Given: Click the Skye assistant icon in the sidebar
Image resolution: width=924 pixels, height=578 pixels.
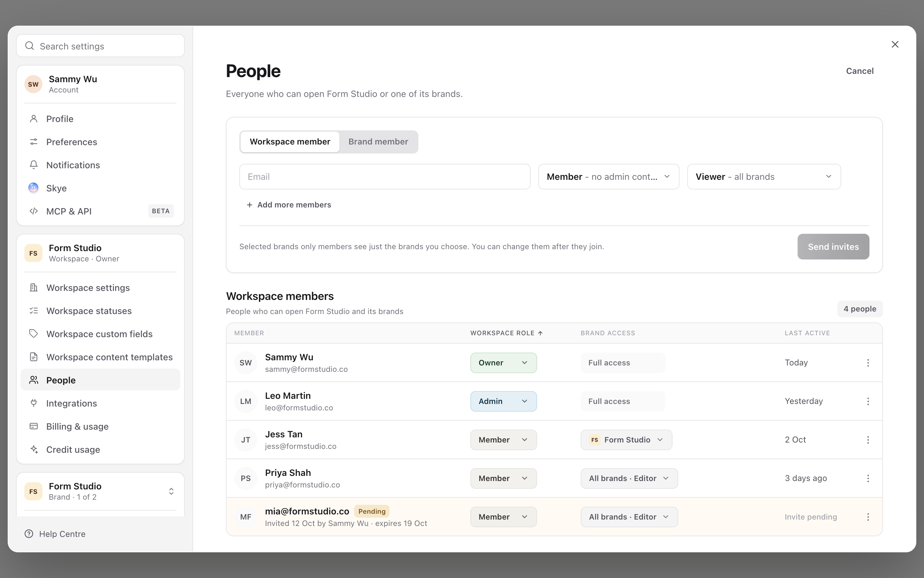Looking at the screenshot, I should [x=34, y=188].
